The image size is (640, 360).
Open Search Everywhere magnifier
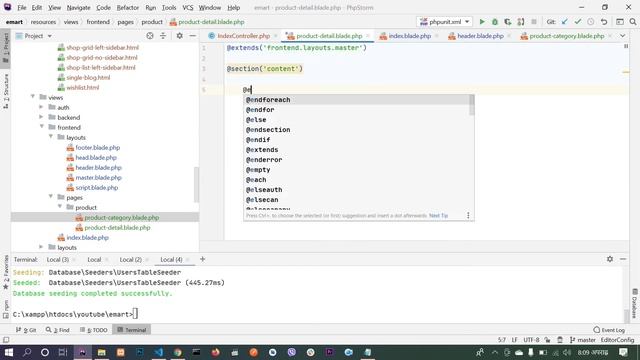(633, 22)
